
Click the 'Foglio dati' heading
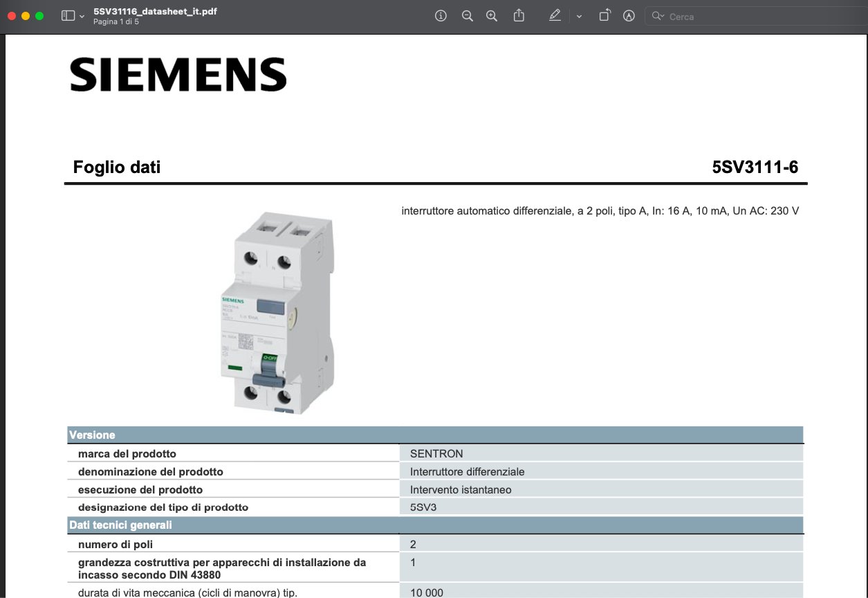[x=117, y=167]
